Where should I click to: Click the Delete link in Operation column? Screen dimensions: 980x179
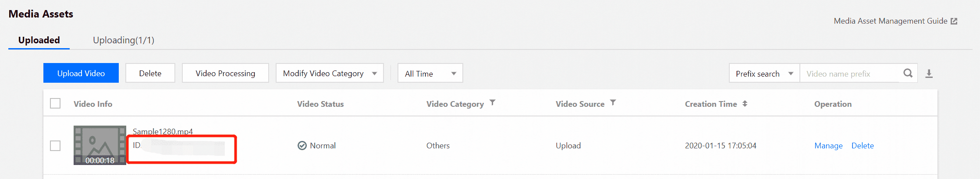(863, 146)
